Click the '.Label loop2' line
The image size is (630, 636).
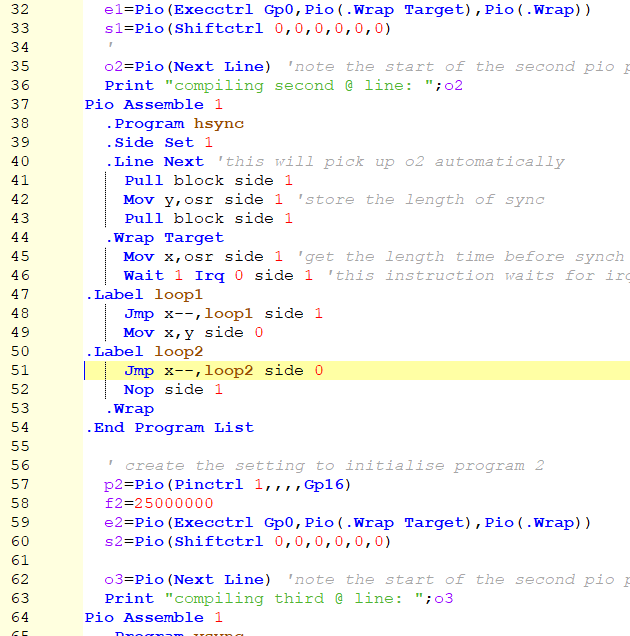[x=143, y=352]
